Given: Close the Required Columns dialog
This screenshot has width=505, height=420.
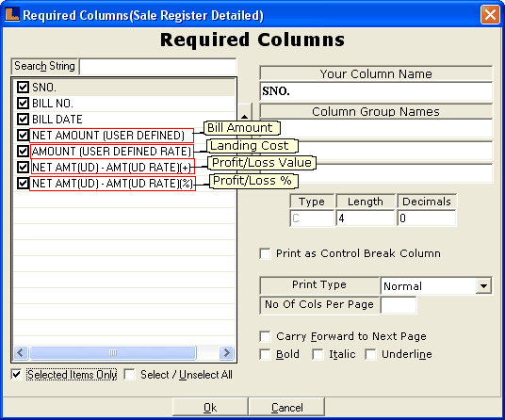Looking at the screenshot, I should click(x=490, y=15).
